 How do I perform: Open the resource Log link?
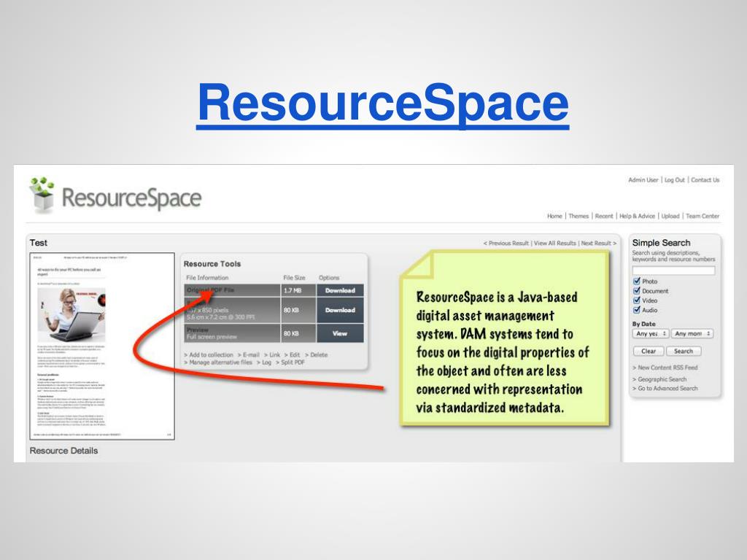click(x=264, y=362)
